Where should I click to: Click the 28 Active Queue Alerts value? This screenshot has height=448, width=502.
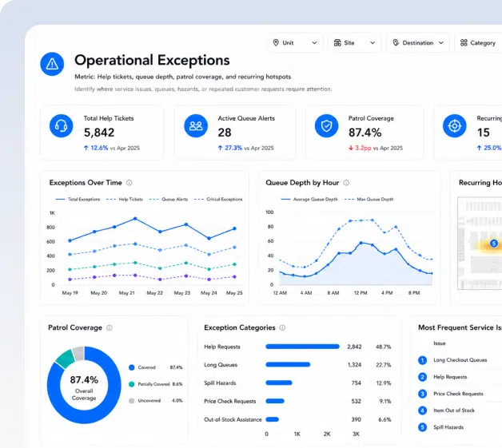(x=225, y=133)
